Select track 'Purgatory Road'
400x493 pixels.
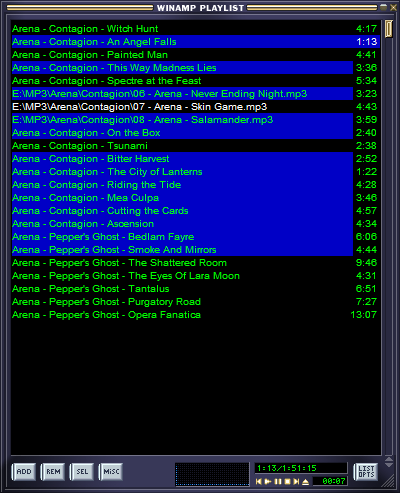[x=195, y=302]
